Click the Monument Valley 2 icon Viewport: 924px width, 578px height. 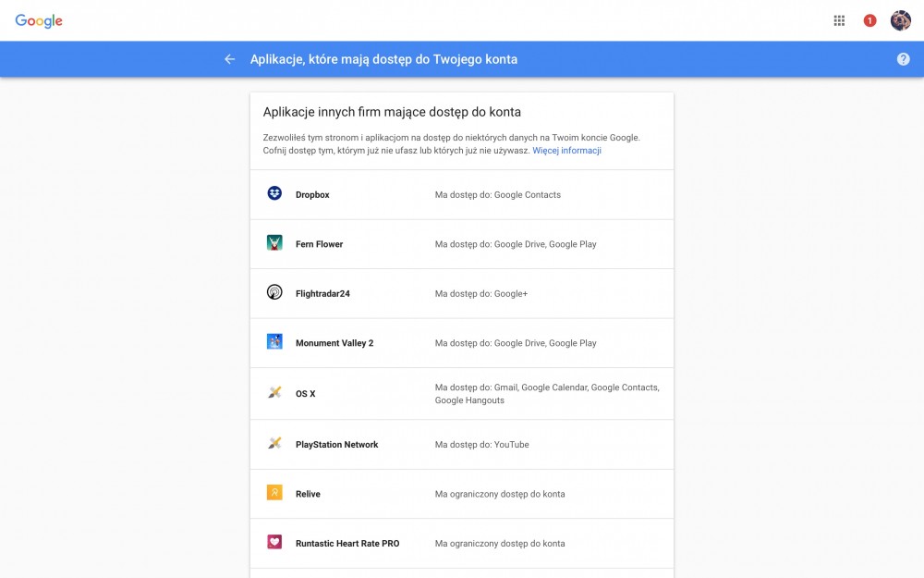point(274,341)
